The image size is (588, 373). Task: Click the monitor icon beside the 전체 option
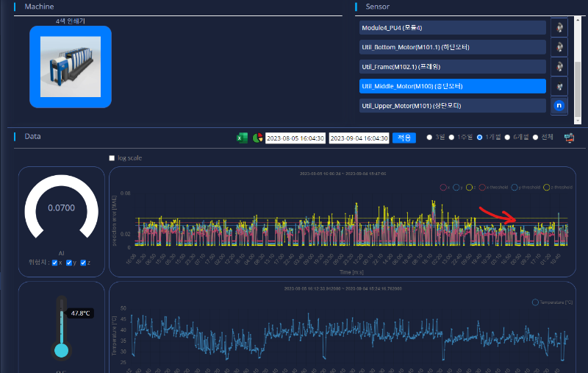[x=569, y=138]
